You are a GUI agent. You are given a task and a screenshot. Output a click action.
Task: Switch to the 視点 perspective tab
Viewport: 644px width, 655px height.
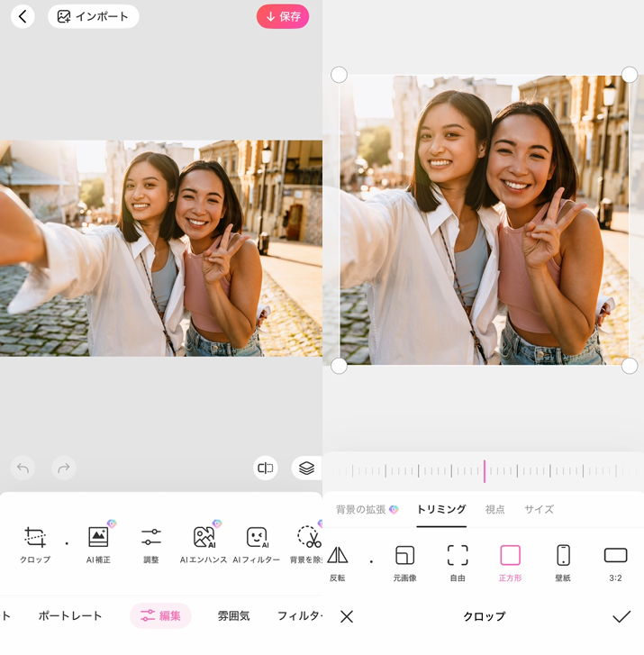[494, 509]
